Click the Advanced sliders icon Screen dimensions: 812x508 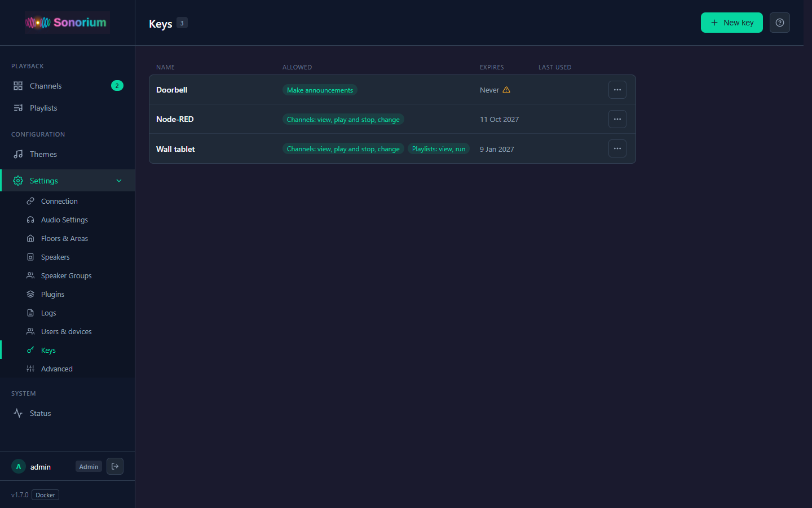30,369
